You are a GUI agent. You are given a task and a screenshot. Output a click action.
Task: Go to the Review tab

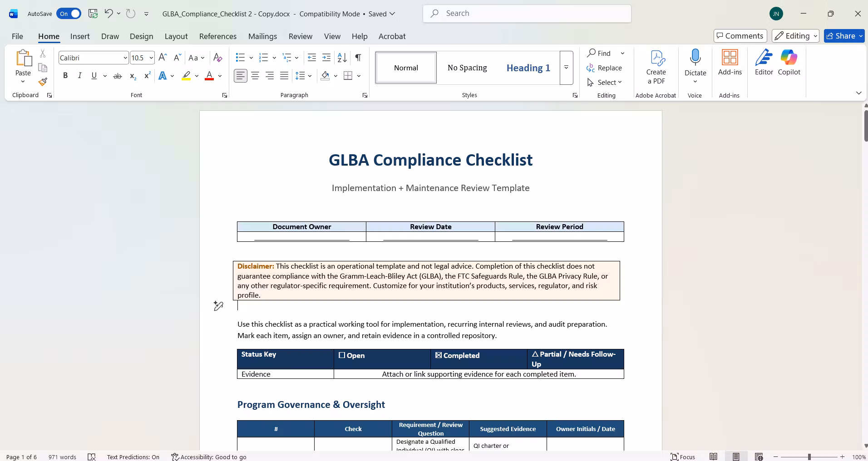(301, 36)
